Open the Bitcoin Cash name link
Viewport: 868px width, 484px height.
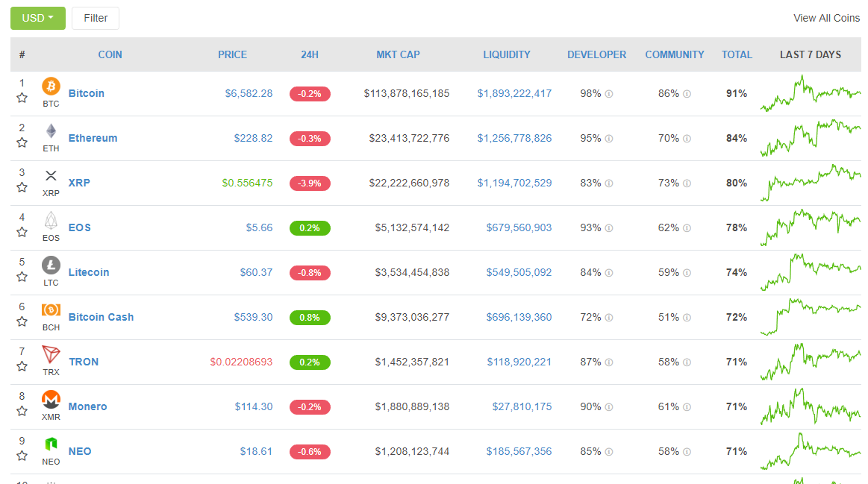tap(102, 318)
